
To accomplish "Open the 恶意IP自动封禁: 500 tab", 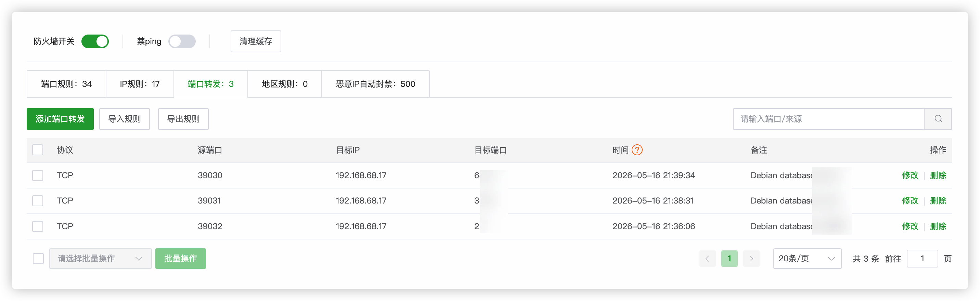I will [x=375, y=84].
